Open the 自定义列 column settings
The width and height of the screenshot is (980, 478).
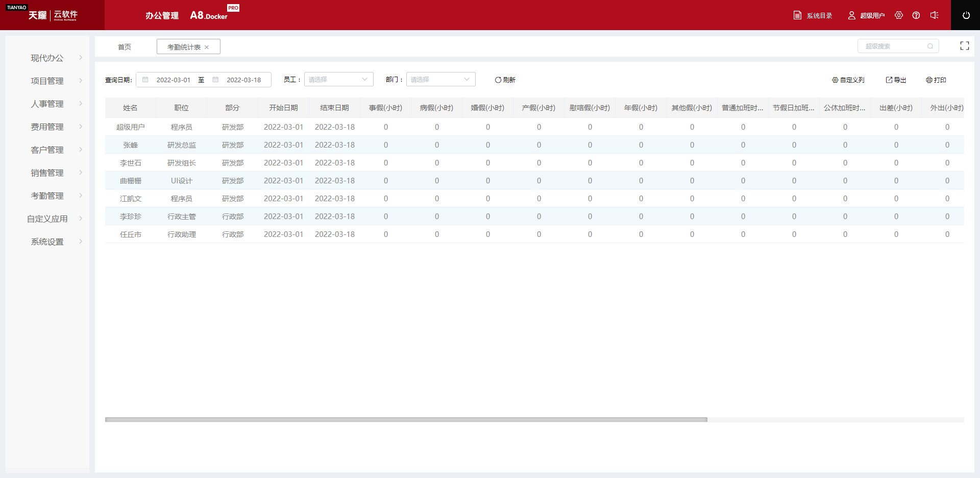pos(848,80)
